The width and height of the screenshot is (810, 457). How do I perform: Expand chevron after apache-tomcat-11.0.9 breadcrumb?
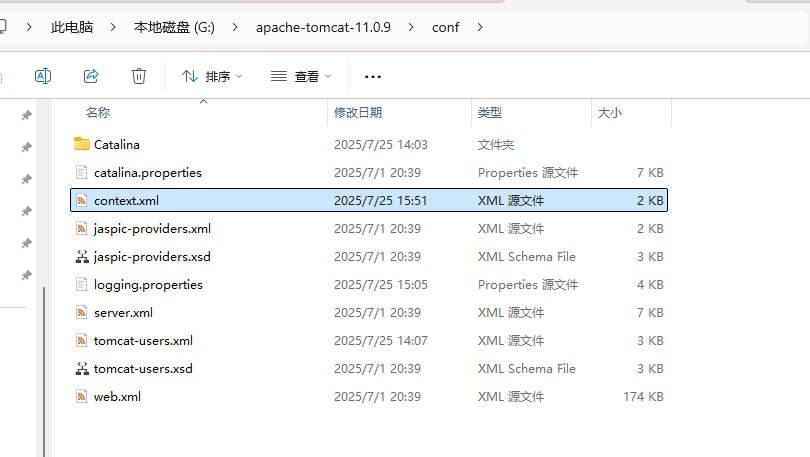click(411, 27)
